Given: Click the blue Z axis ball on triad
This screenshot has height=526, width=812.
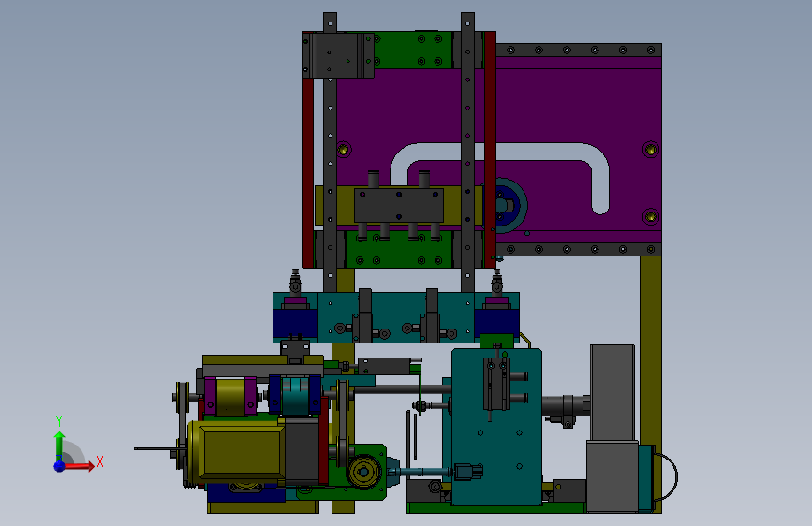Looking at the screenshot, I should 60,466.
